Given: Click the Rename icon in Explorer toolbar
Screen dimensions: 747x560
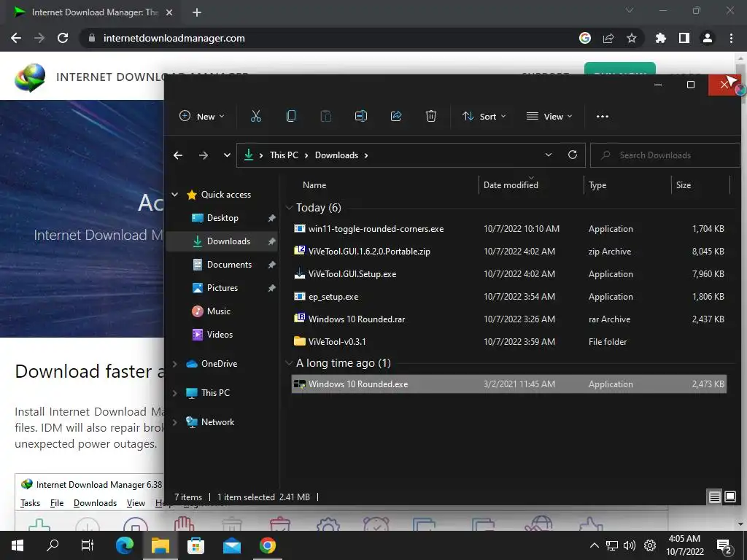Looking at the screenshot, I should coord(361,116).
